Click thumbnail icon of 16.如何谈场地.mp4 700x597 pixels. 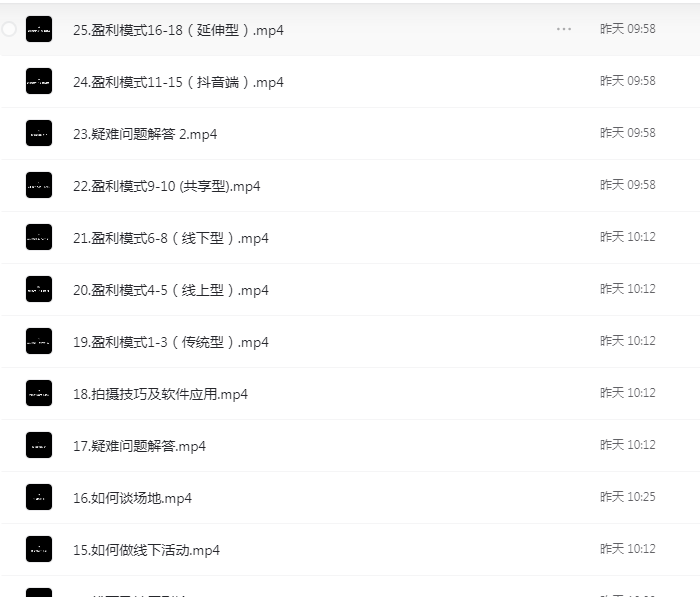tap(39, 498)
